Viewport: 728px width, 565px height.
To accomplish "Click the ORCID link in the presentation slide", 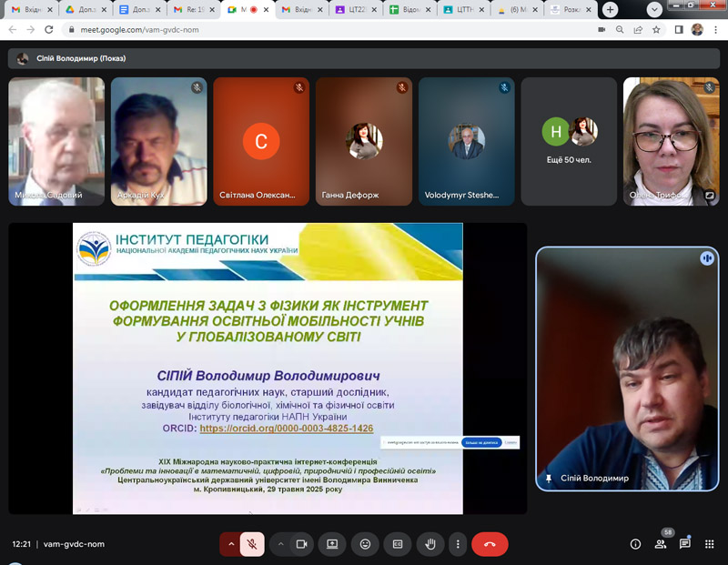I will pyautogui.click(x=286, y=428).
